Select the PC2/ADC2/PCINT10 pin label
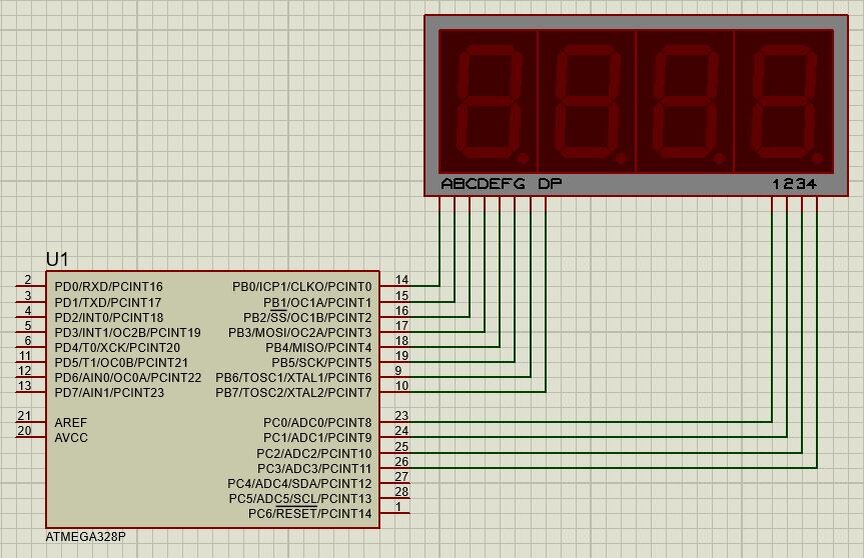This screenshot has width=864, height=558. pyautogui.click(x=314, y=453)
